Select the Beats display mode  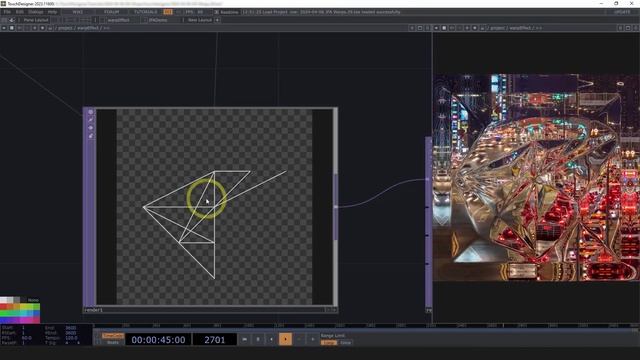[x=113, y=342]
